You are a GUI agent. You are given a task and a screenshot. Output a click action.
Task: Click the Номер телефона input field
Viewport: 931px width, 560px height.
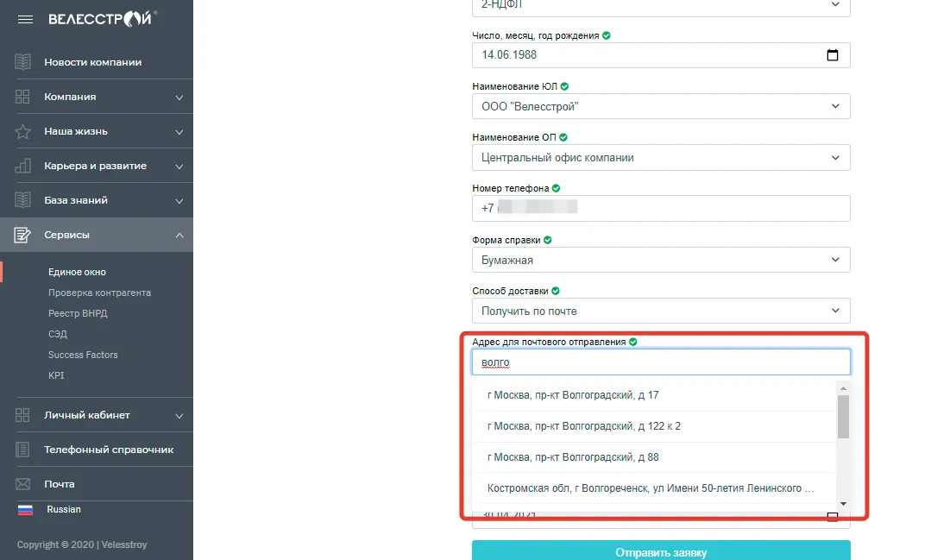(x=661, y=208)
